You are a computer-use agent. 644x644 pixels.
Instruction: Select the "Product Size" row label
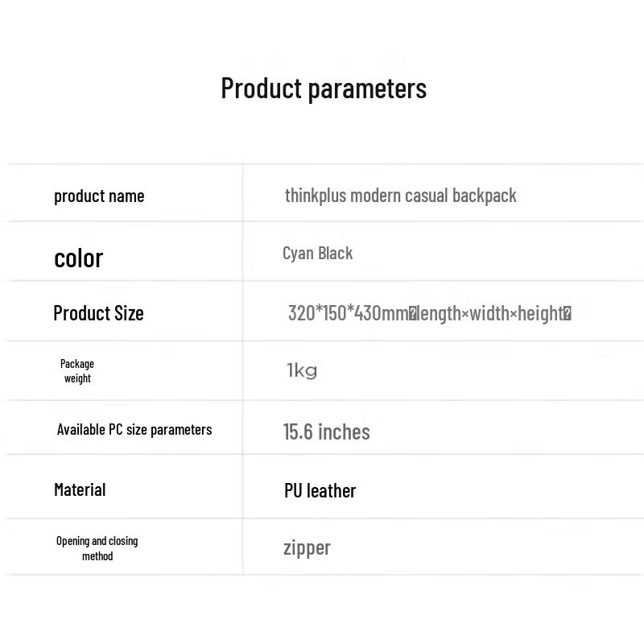(98, 313)
